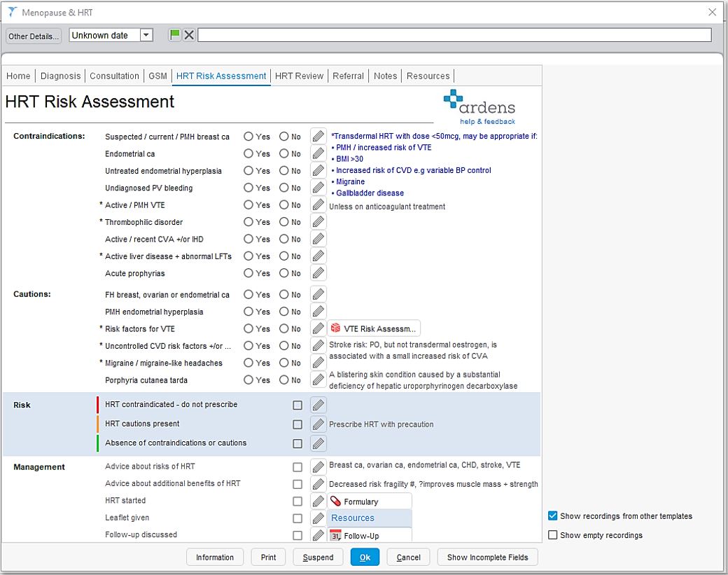Tick Absence of contraindications or cautions checkbox

(x=297, y=443)
